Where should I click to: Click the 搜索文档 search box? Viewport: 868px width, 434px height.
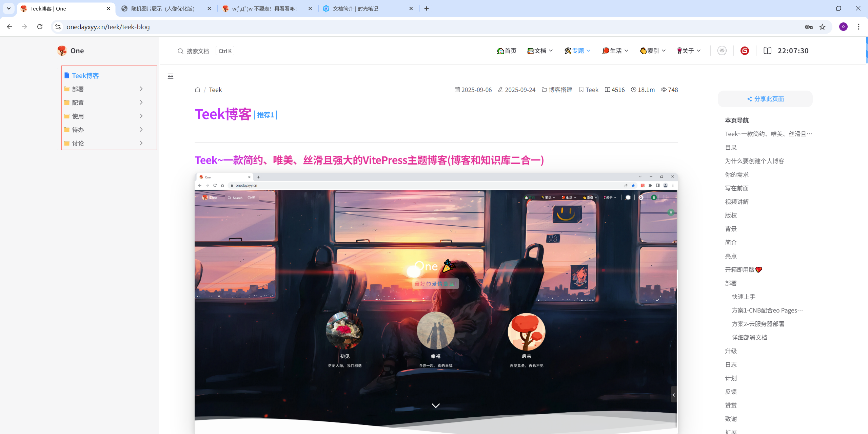pyautogui.click(x=198, y=51)
